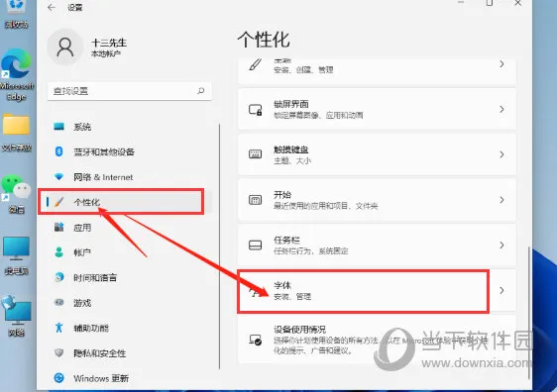Expand the 任务栏 row chevron
The image size is (557, 392).
click(x=501, y=245)
